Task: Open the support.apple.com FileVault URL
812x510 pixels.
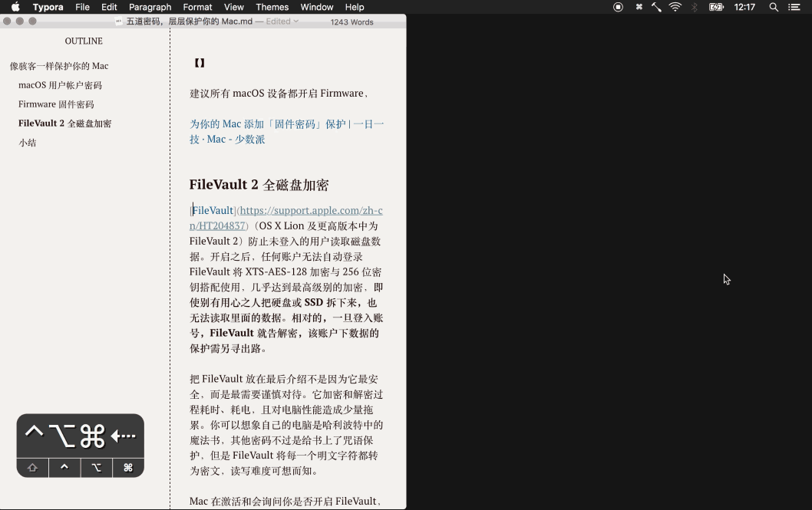Action: pos(286,218)
